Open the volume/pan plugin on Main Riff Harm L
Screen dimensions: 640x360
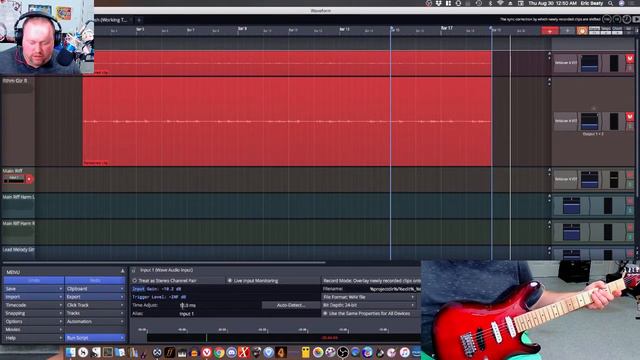(x=571, y=206)
